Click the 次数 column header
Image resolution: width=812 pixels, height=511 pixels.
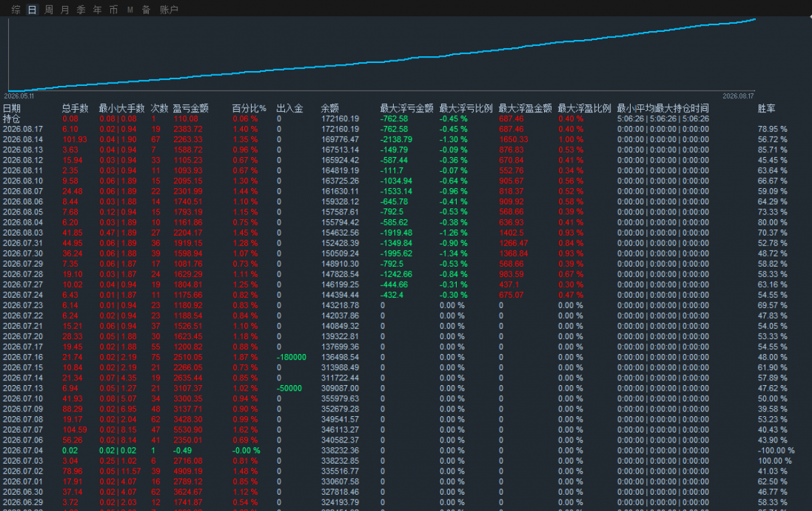click(x=159, y=108)
